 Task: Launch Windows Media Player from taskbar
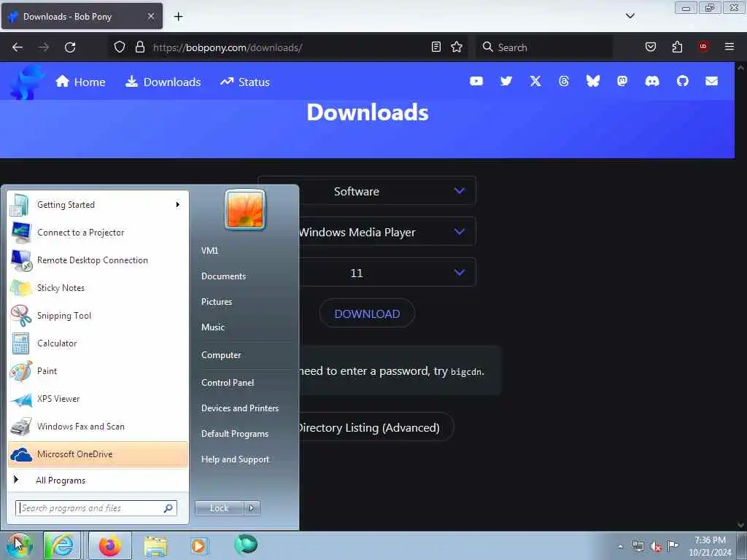[x=198, y=545]
